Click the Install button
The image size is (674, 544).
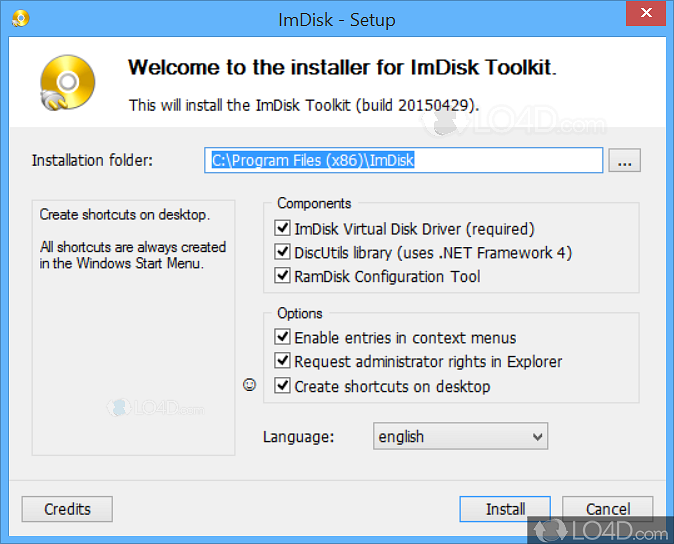[x=505, y=509]
